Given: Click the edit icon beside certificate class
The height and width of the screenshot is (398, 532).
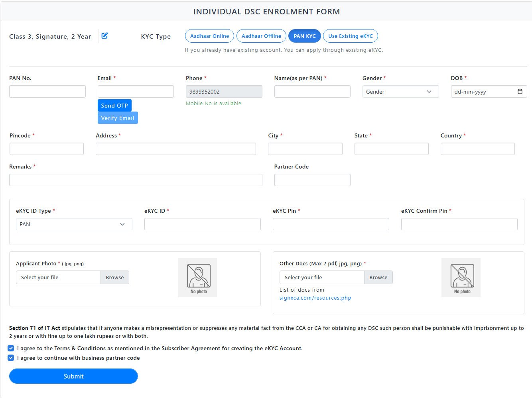Looking at the screenshot, I should (x=104, y=36).
